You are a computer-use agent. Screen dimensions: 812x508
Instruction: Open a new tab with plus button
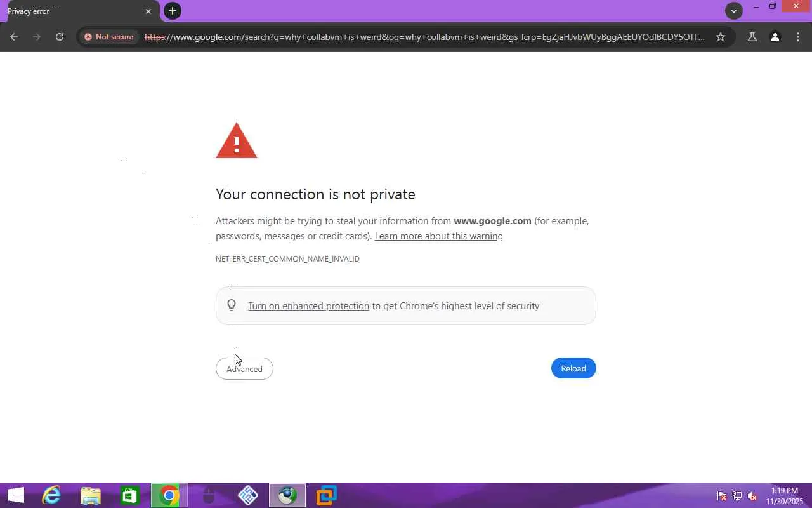click(173, 11)
